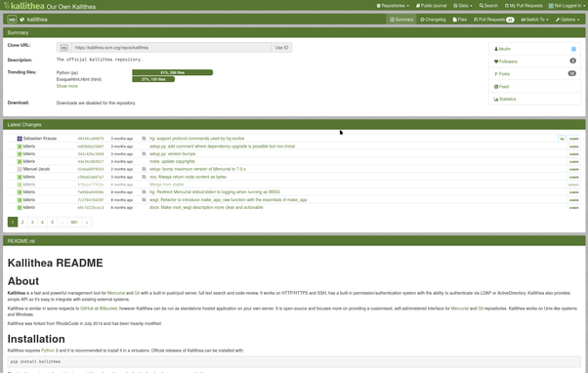The height and width of the screenshot is (373, 588).
Task: Open commit 'hg: support protocol commands used by hg-evolve'
Action: click(197, 139)
